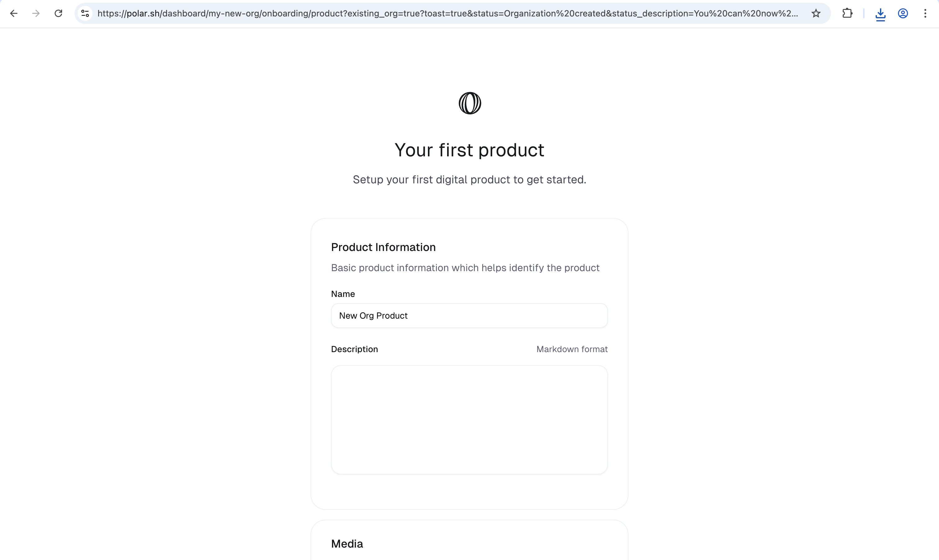The width and height of the screenshot is (939, 560).
Task: Open the site information icon
Action: pos(85,14)
